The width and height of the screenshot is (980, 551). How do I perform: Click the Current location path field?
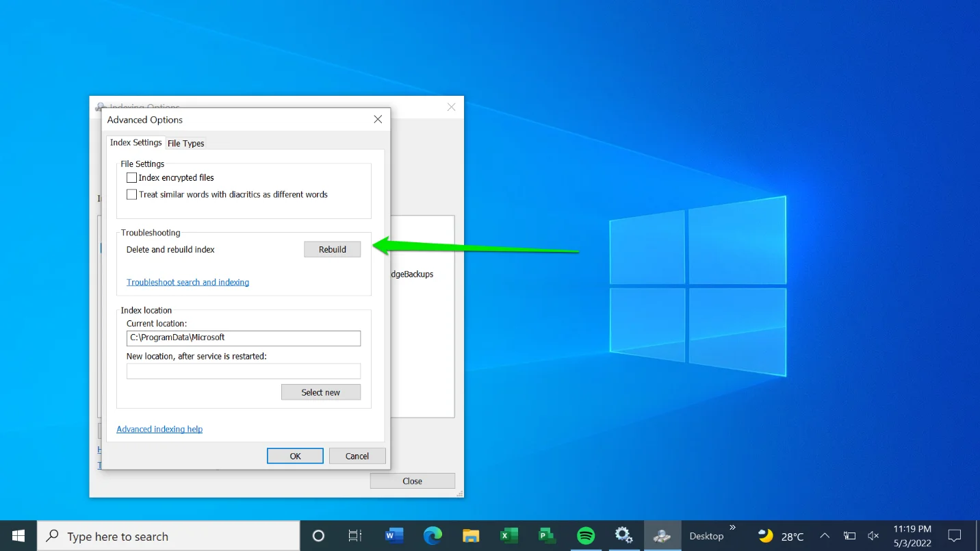click(244, 337)
